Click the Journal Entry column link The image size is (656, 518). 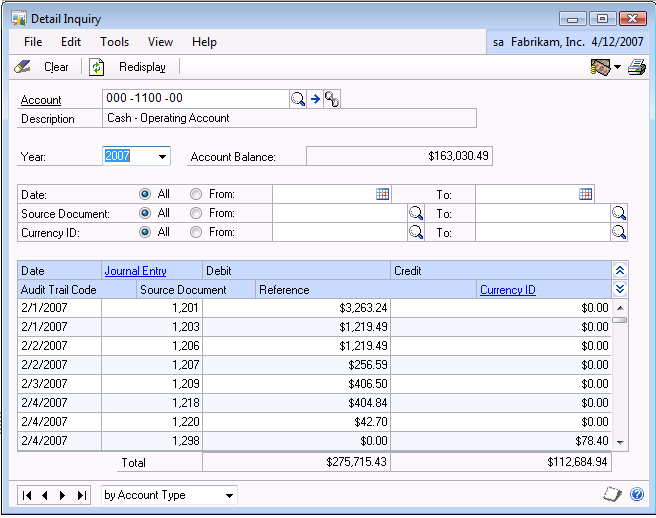136,271
